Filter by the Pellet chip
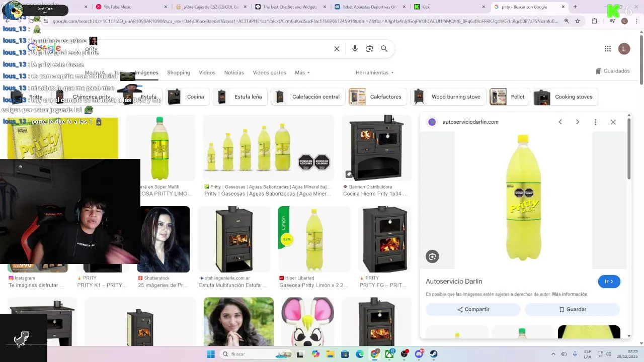This screenshot has height=362, width=644. (x=509, y=97)
